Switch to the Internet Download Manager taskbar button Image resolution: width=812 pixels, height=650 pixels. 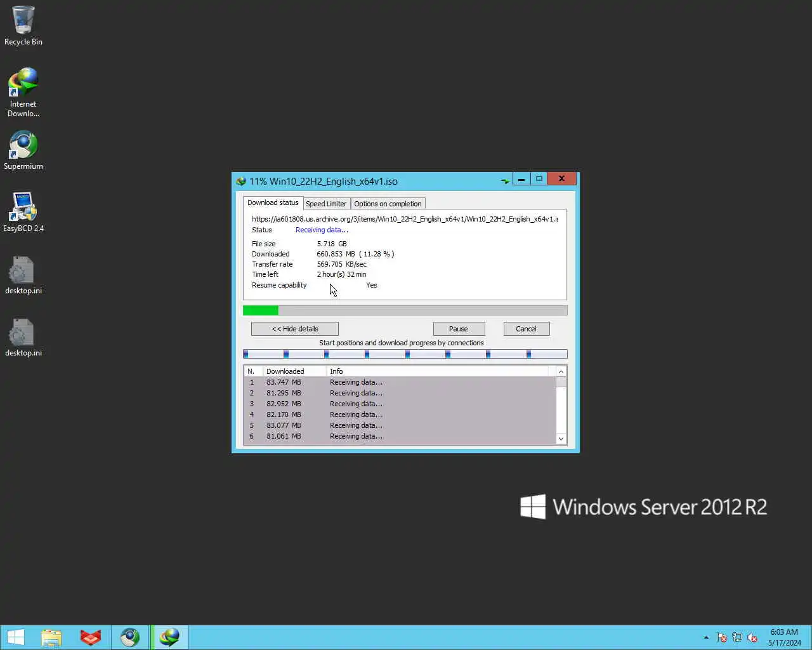169,637
